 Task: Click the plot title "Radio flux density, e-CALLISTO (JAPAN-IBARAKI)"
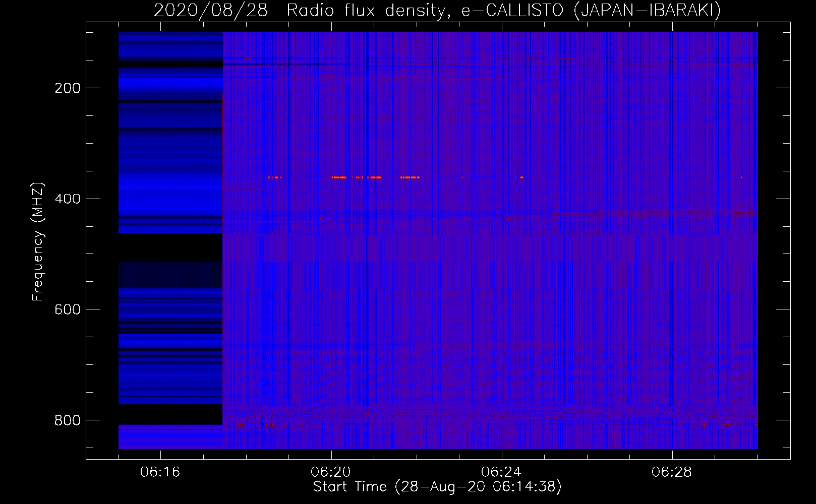(504, 11)
